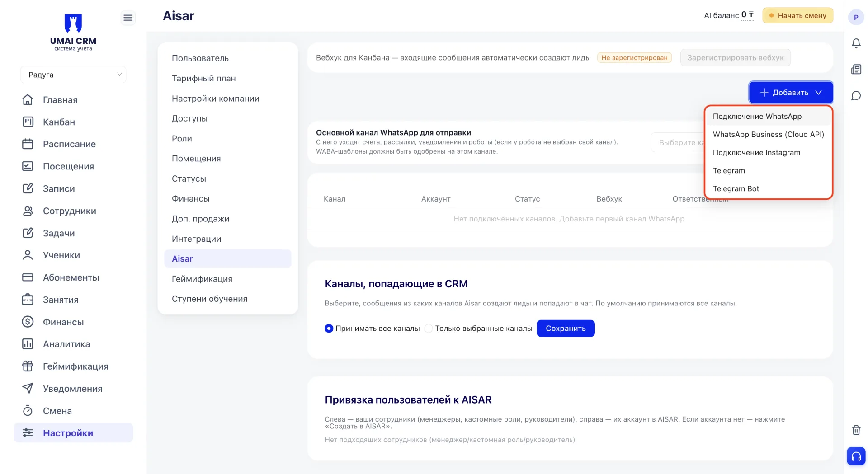This screenshot has height=474, width=868.
Task: Select Принимать все каналы radio option
Action: tap(329, 329)
